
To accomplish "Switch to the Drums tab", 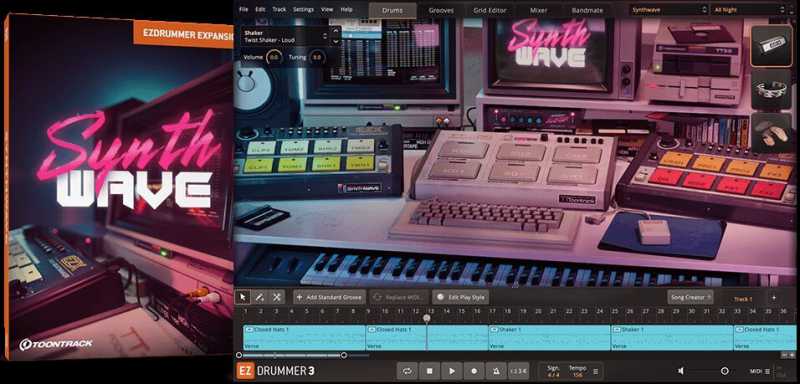I will tap(392, 10).
